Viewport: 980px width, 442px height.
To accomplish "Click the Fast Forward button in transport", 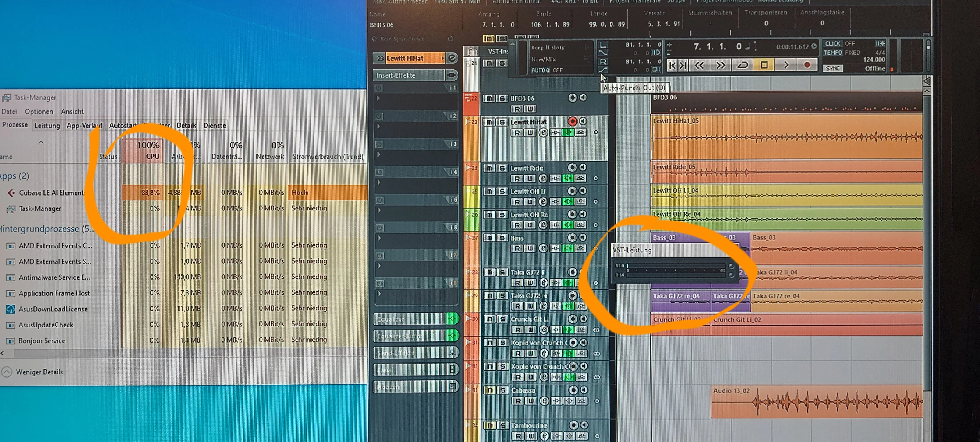I will [x=721, y=66].
